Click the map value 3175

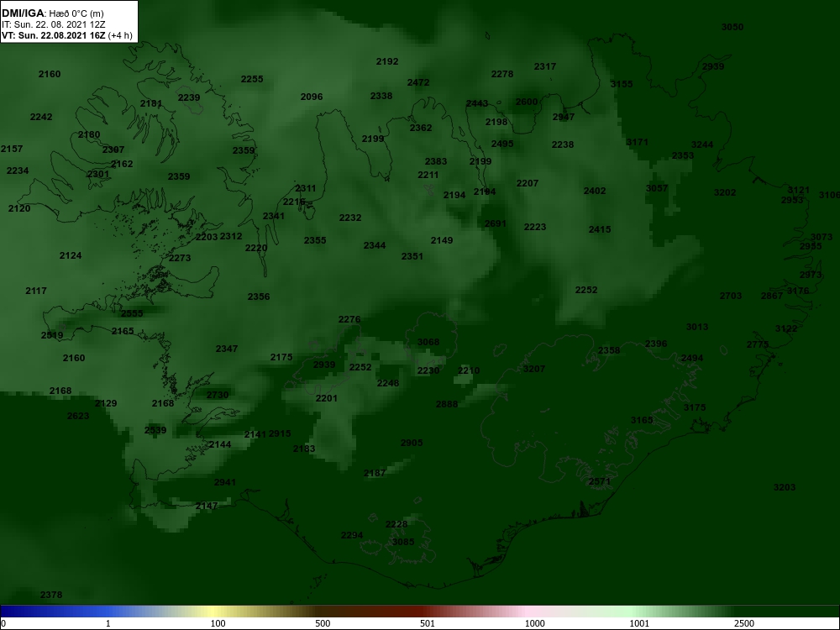click(695, 407)
